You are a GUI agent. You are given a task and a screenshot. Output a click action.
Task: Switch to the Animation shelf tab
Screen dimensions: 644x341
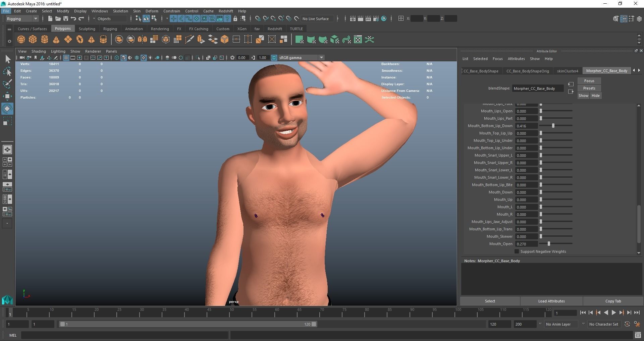click(x=134, y=29)
